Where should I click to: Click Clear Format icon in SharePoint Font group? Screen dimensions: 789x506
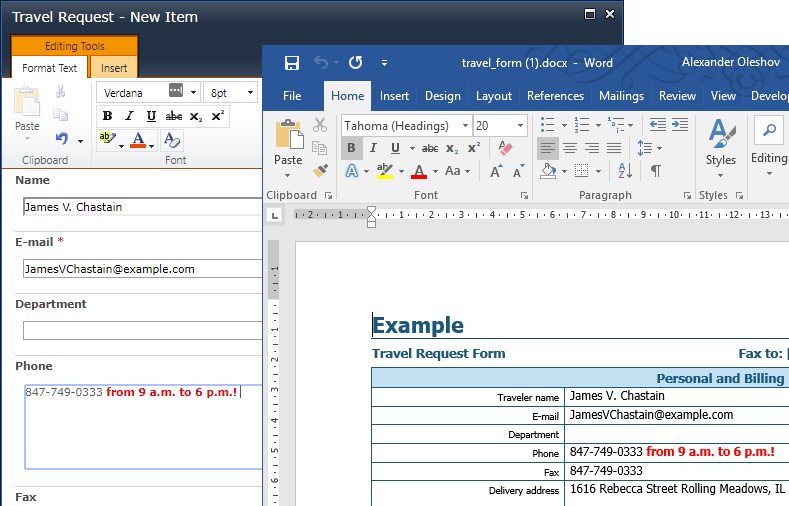(171, 140)
